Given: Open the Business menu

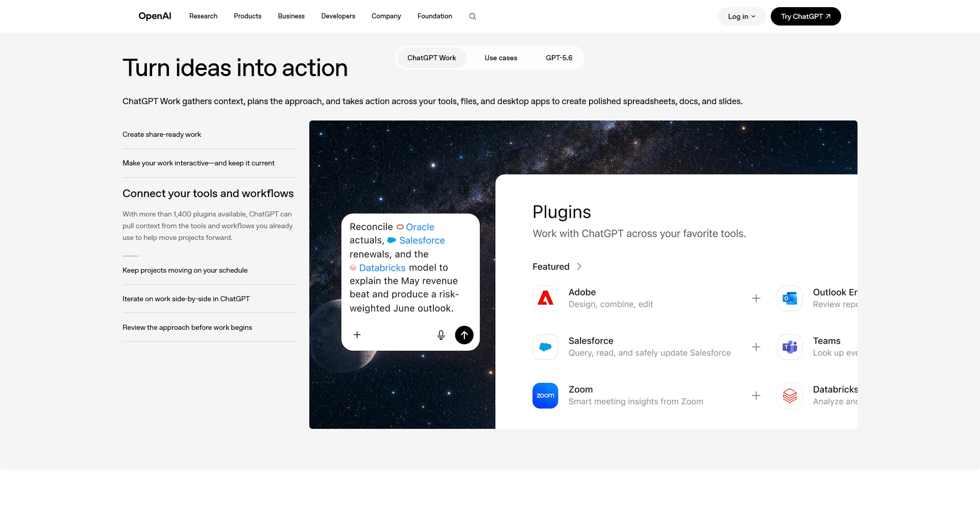Looking at the screenshot, I should point(291,16).
